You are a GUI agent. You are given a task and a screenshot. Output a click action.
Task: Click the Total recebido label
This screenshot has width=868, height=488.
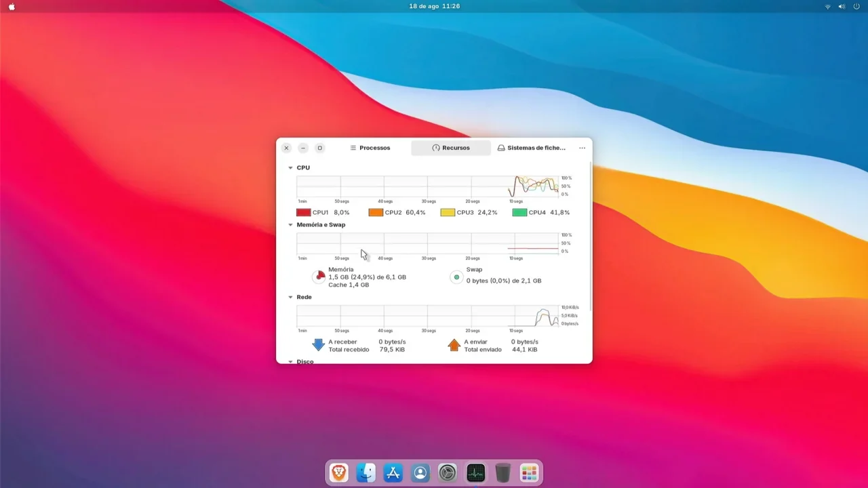coord(349,349)
